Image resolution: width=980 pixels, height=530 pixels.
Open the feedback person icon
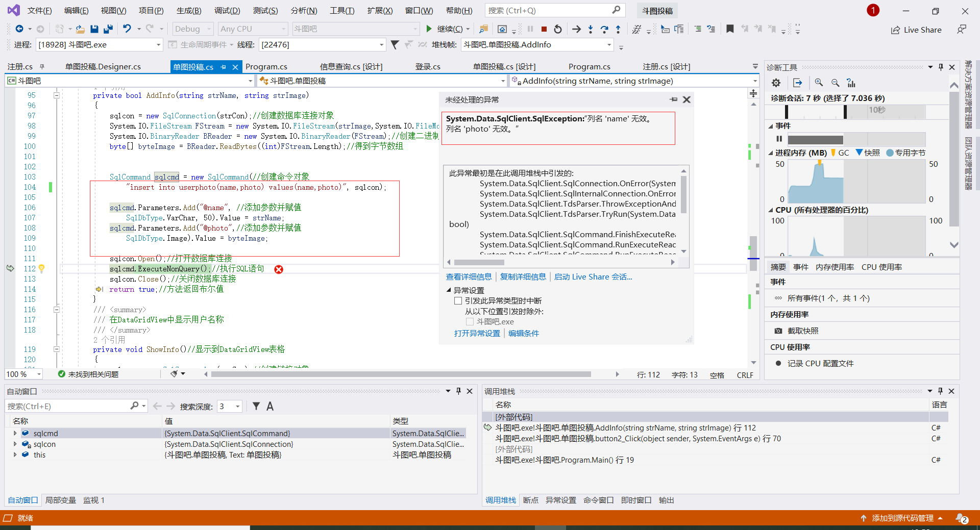click(962, 30)
